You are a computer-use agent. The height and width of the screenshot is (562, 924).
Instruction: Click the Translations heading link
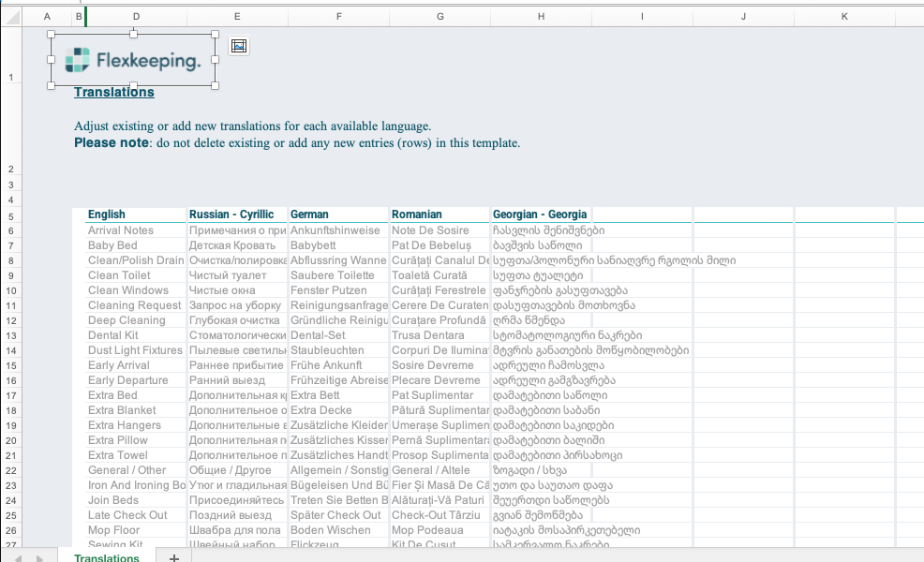point(113,92)
